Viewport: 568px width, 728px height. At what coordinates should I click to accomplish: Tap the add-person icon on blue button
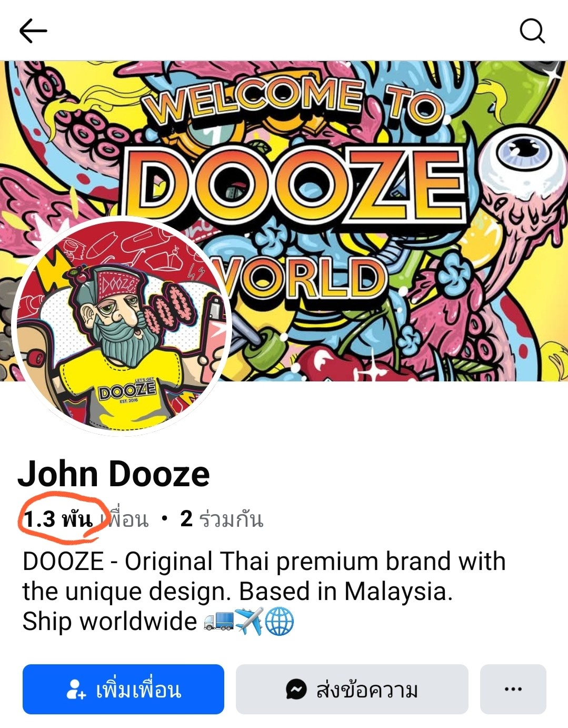tap(76, 689)
